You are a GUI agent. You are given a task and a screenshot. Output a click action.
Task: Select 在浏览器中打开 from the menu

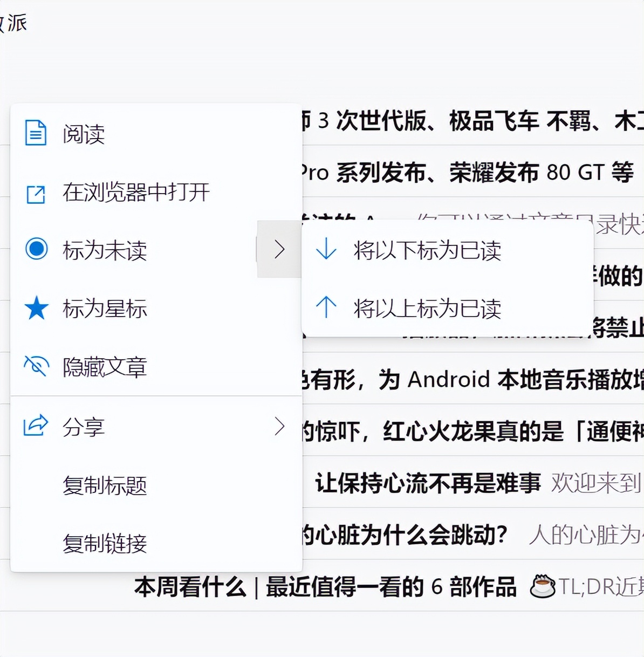137,193
